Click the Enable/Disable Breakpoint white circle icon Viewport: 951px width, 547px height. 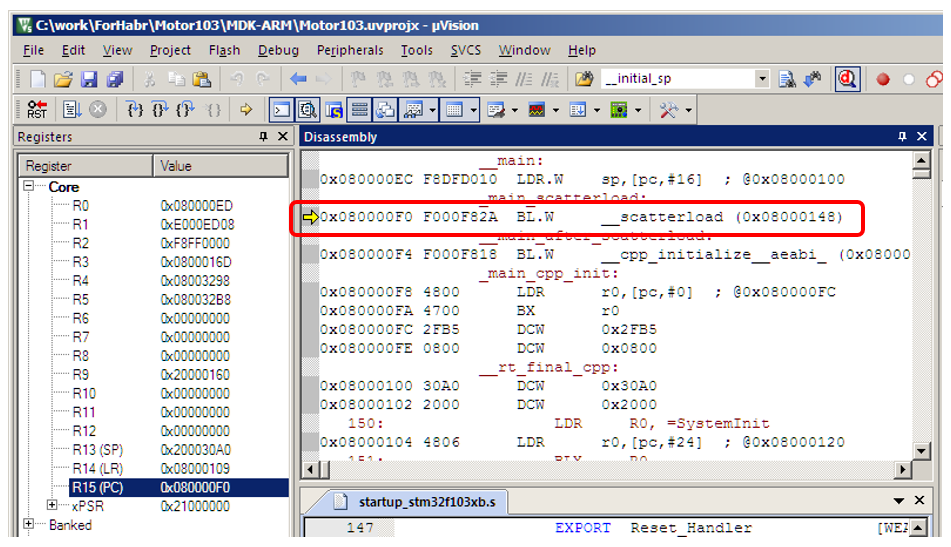(x=909, y=79)
